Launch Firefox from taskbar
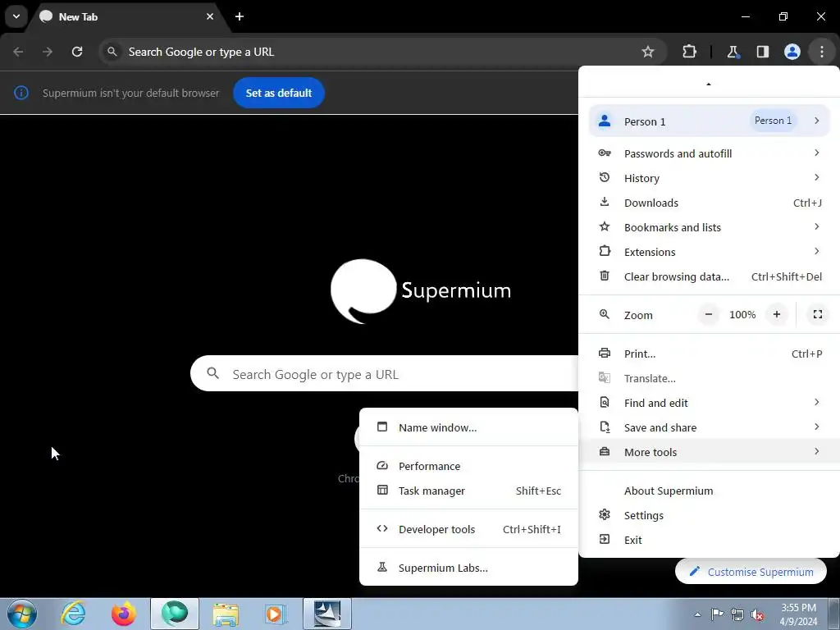840x630 pixels. (x=124, y=614)
